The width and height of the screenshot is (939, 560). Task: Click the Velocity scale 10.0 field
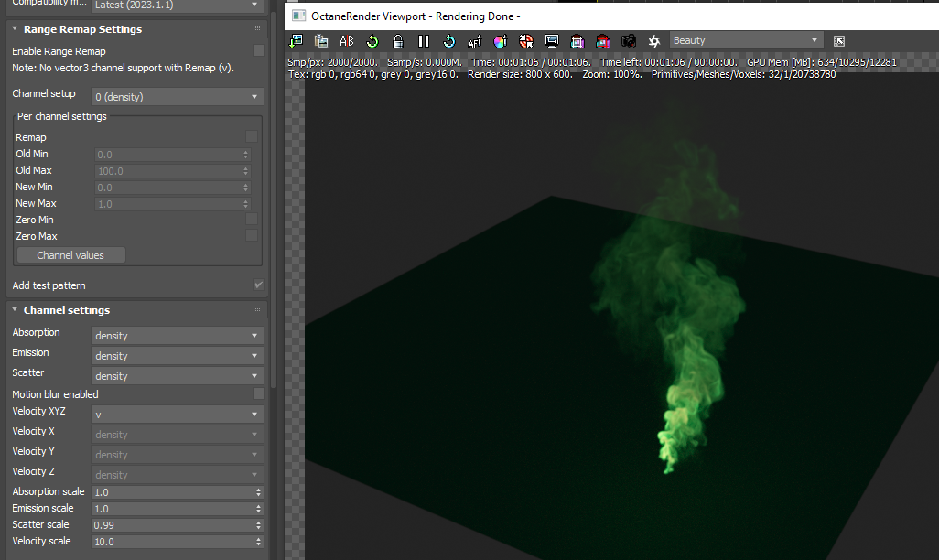[173, 542]
